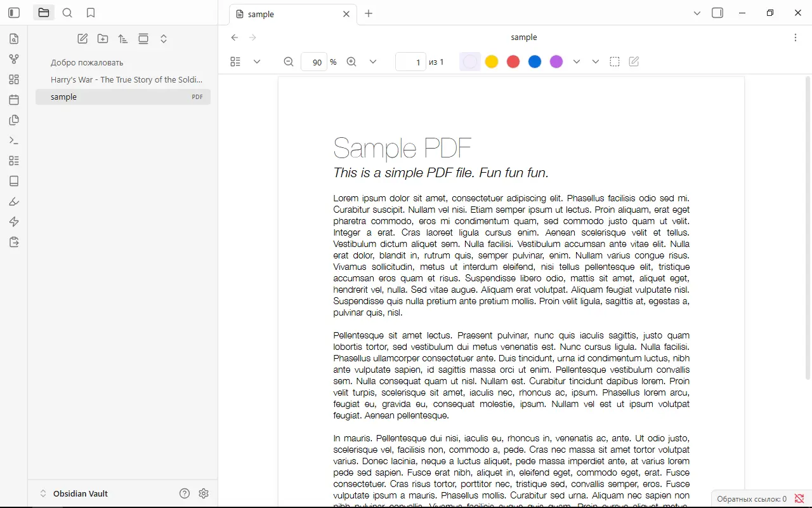The image size is (812, 508).
Task: Open the bookmarks panel
Action: (x=91, y=13)
